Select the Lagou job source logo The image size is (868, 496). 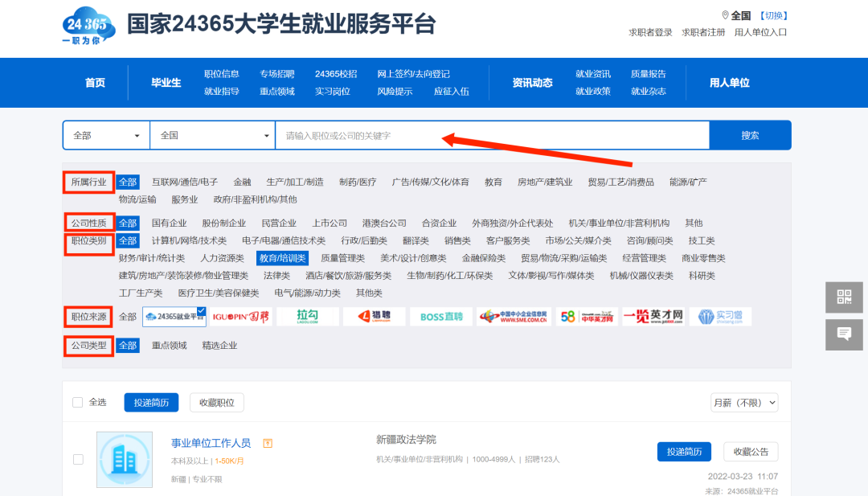pos(307,317)
